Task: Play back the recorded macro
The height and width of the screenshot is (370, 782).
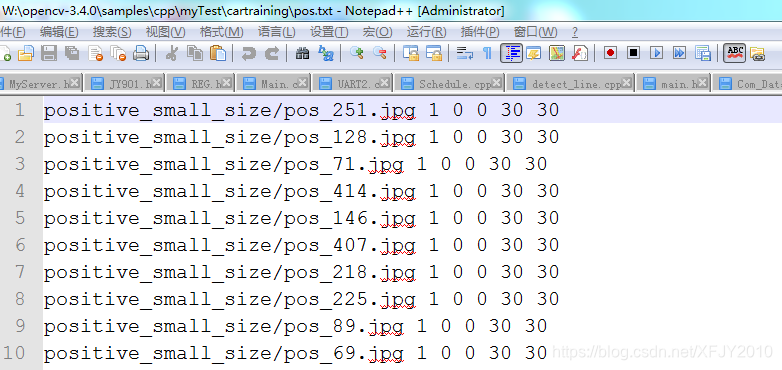Action: 656,53
